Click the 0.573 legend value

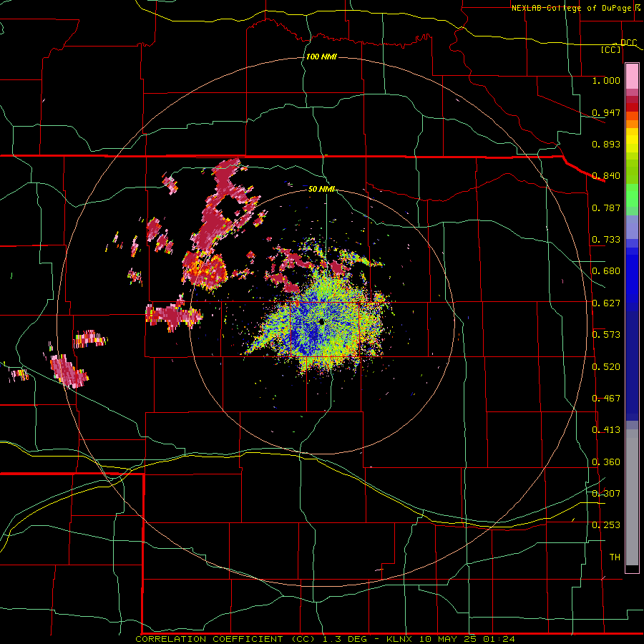click(x=606, y=335)
